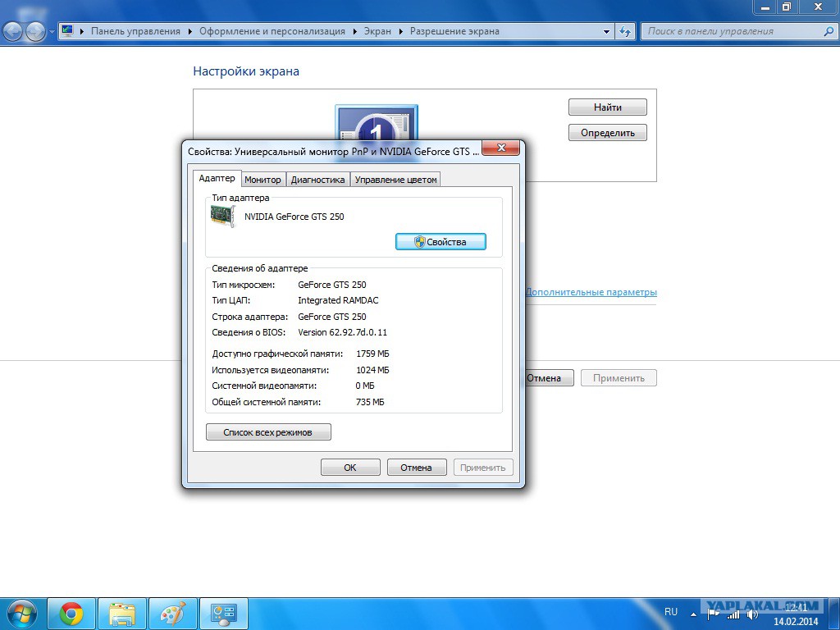Click NVIDIA GeForce GTS 250 adapter name
Screen dimensions: 840x630
pyautogui.click(x=294, y=217)
